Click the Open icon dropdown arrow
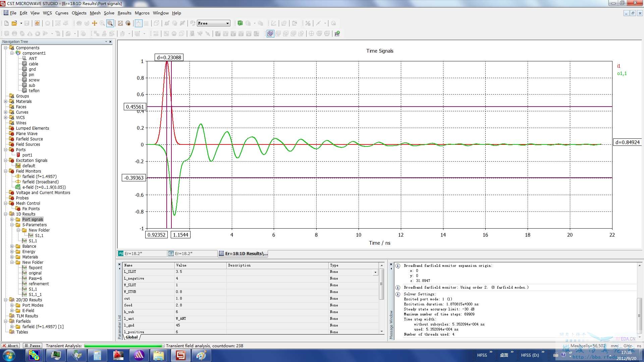 pyautogui.click(x=21, y=23)
